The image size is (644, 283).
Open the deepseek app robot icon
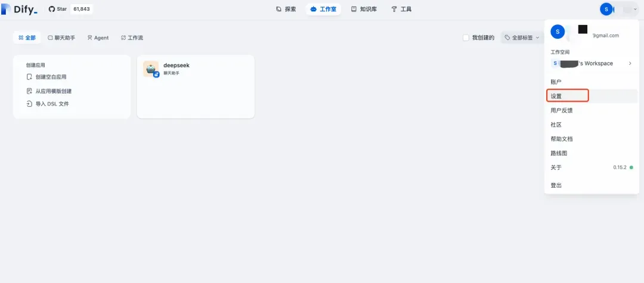point(151,69)
